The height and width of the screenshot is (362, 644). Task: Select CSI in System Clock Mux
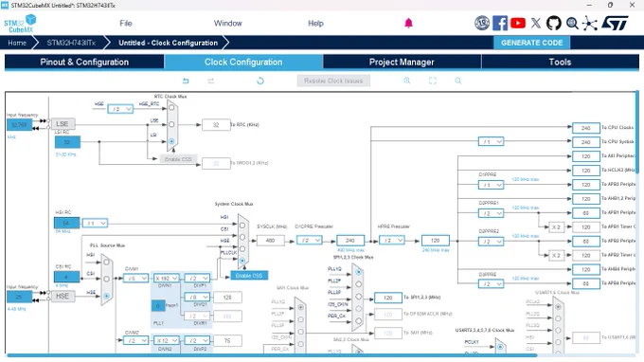click(x=242, y=237)
